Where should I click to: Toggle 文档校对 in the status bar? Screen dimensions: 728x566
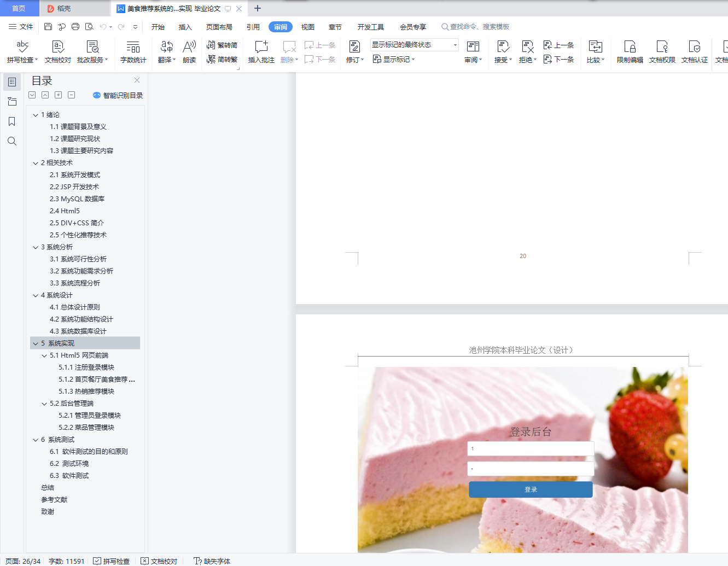(x=159, y=561)
